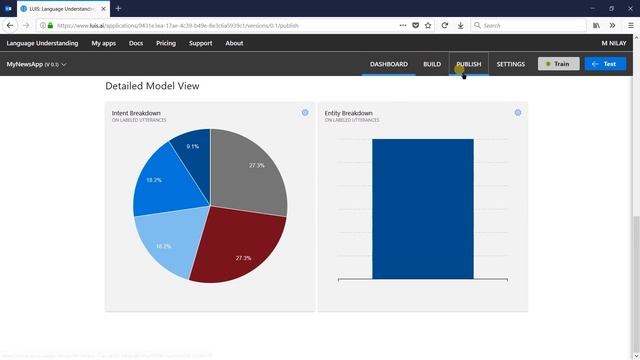Click into the browser Search field
640x360 pixels.
[529, 25]
